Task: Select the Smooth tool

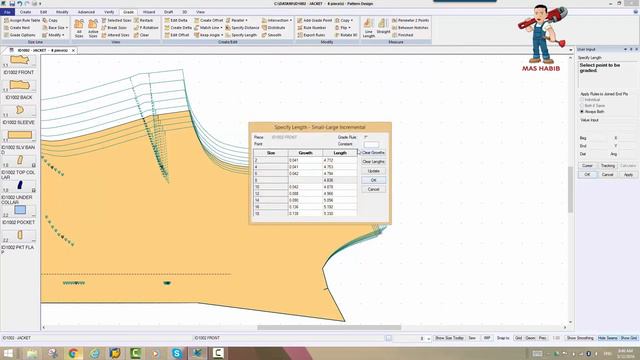Action: tap(272, 35)
